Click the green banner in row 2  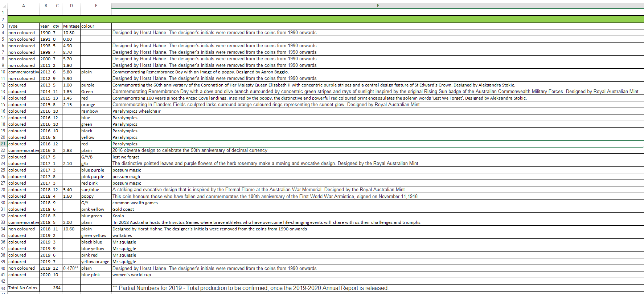click(x=325, y=19)
